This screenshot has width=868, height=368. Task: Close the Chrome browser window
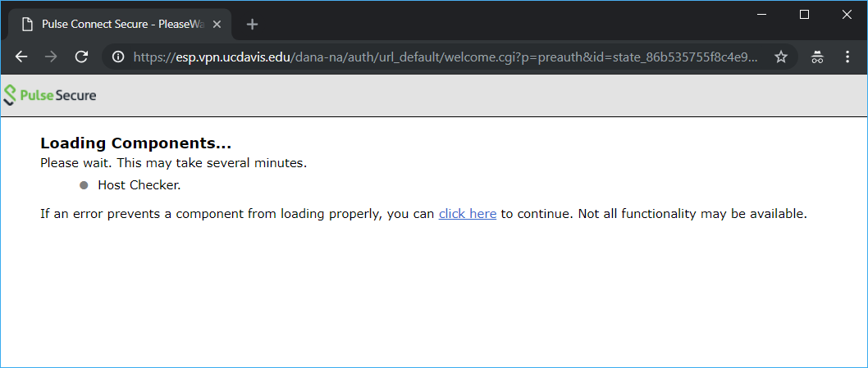847,15
